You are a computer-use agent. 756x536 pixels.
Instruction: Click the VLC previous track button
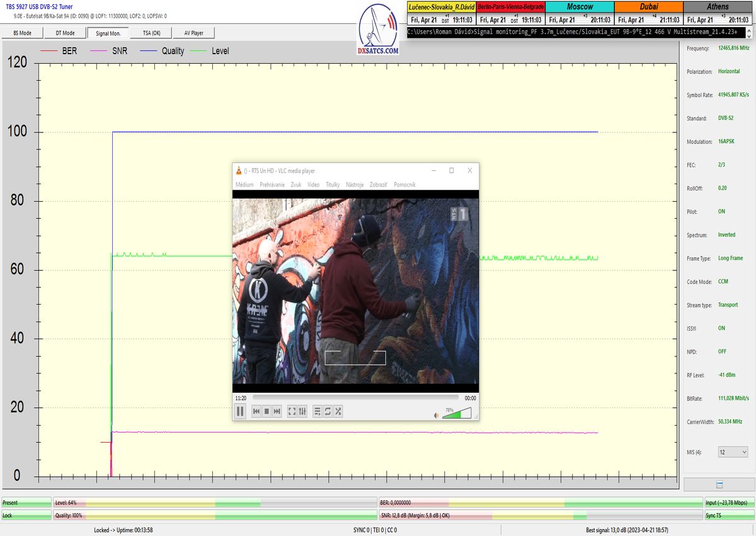pyautogui.click(x=256, y=411)
